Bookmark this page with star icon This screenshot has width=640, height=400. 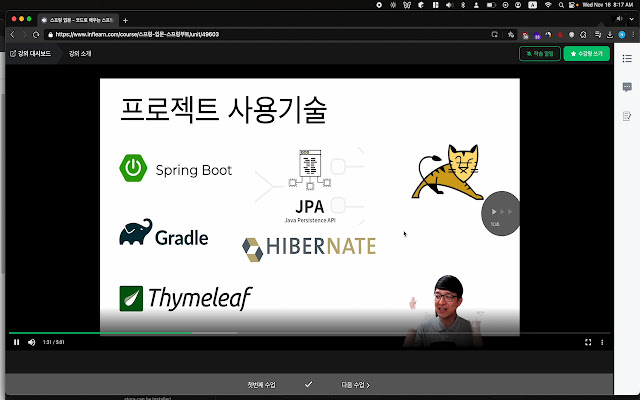(x=511, y=35)
